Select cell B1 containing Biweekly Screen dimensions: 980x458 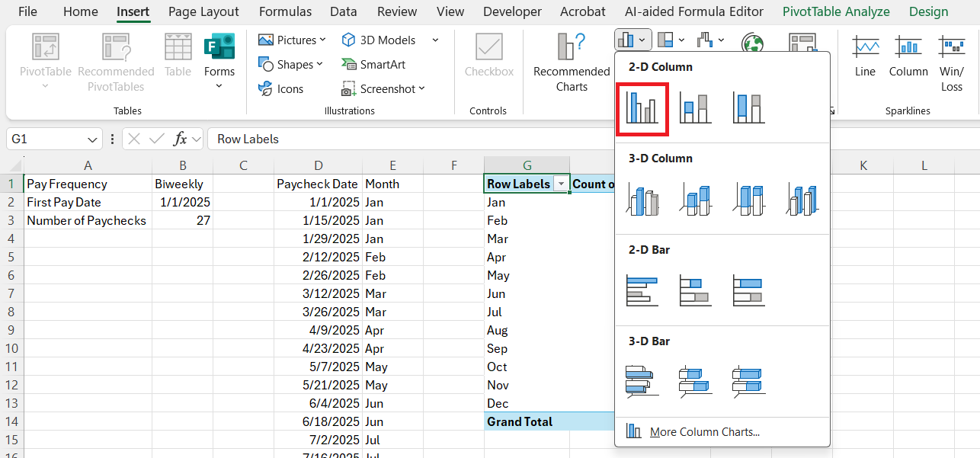point(182,184)
